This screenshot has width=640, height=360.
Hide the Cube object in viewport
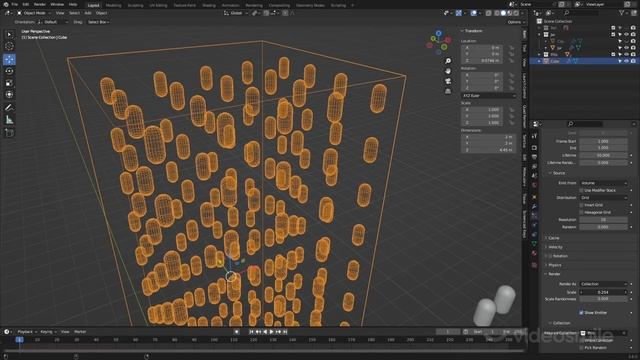[627, 61]
